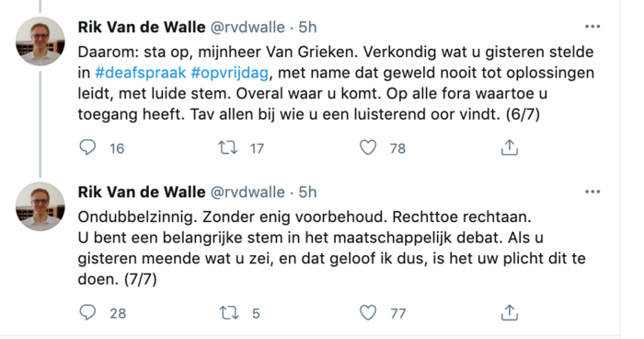Open more options for the (6/7) tweet
Viewport: 644px width, 339px height.
point(592,27)
